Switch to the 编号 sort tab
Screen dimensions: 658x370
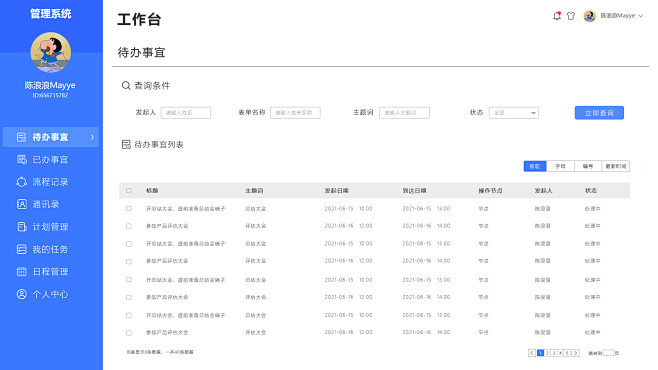(x=588, y=166)
